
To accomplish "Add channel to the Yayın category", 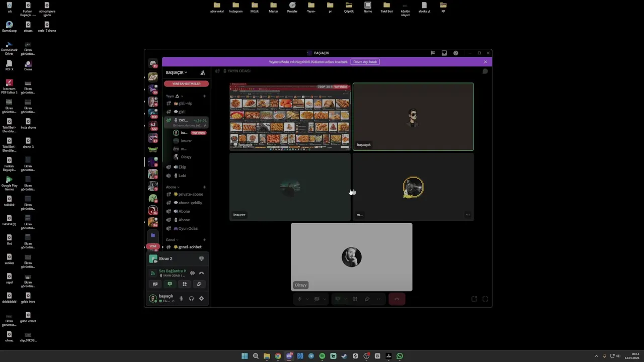I will point(204,96).
